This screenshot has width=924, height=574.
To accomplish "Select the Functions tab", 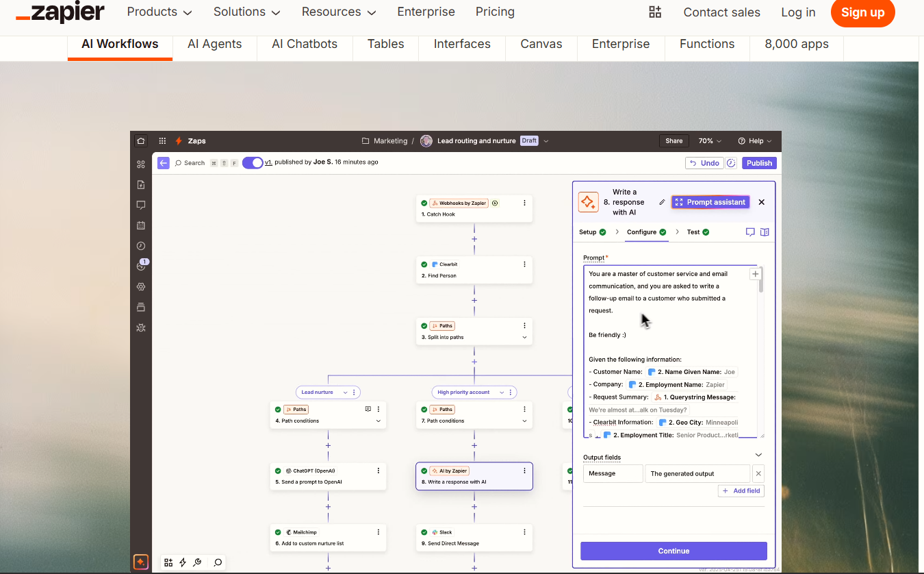I will click(707, 44).
